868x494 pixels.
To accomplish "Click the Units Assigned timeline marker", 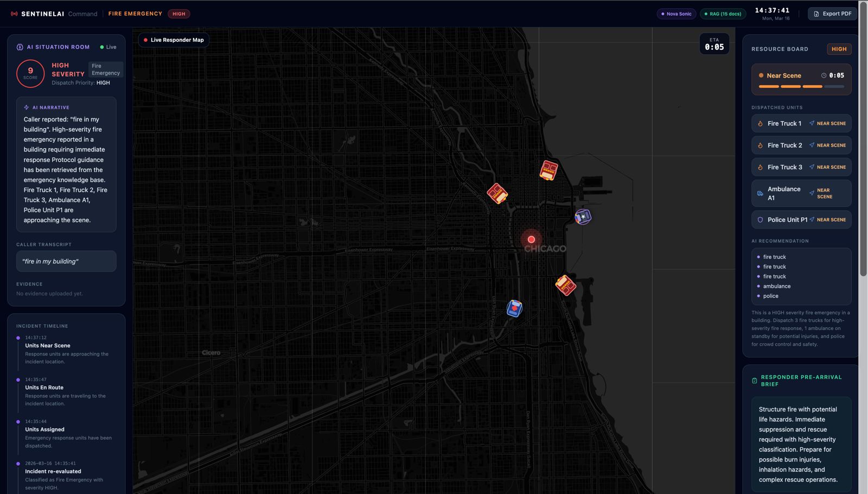I will 18,422.
